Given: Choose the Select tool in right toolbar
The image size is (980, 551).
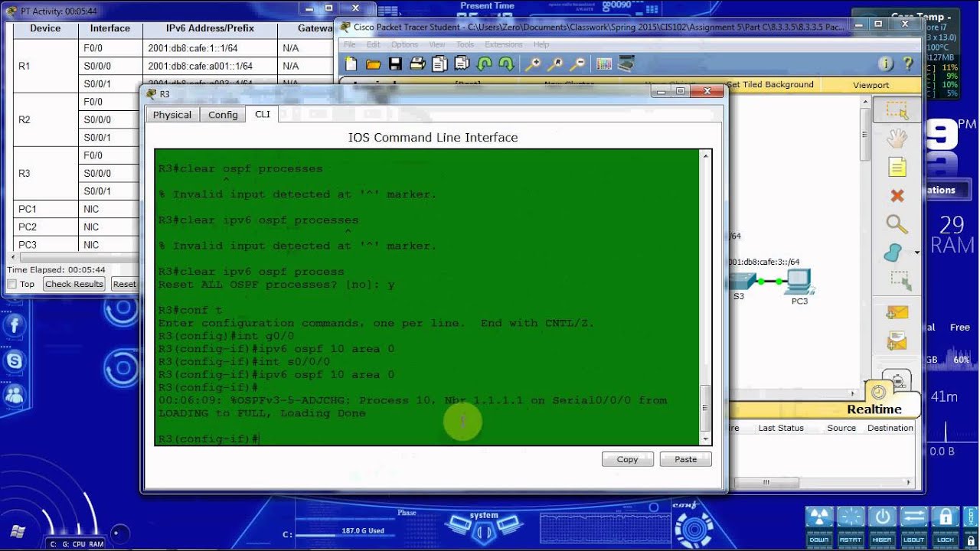Looking at the screenshot, I should pyautogui.click(x=897, y=110).
